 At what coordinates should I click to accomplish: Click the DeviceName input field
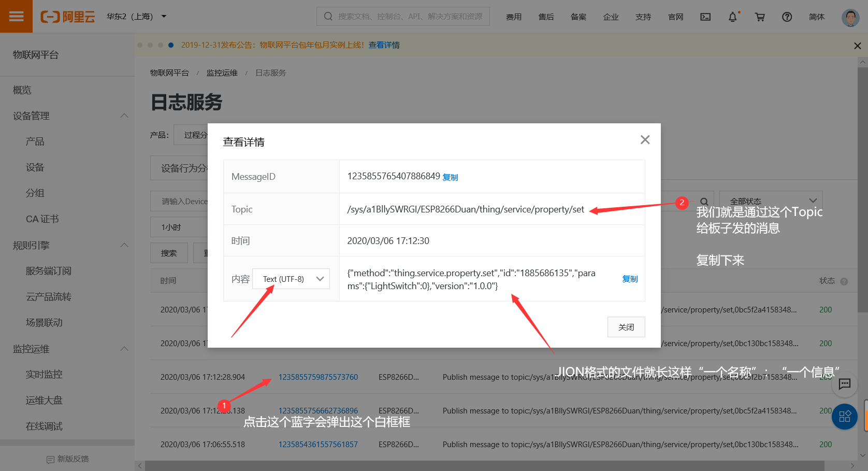(x=179, y=201)
